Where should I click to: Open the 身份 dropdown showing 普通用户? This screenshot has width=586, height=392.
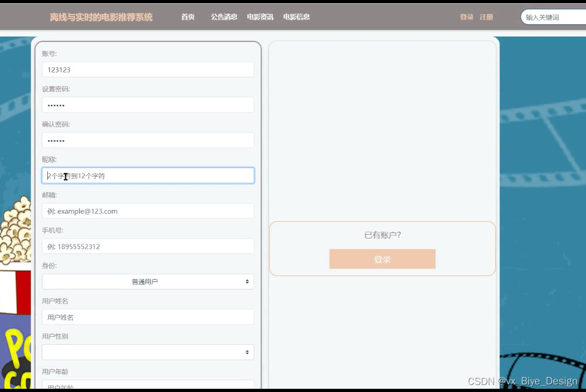(148, 281)
